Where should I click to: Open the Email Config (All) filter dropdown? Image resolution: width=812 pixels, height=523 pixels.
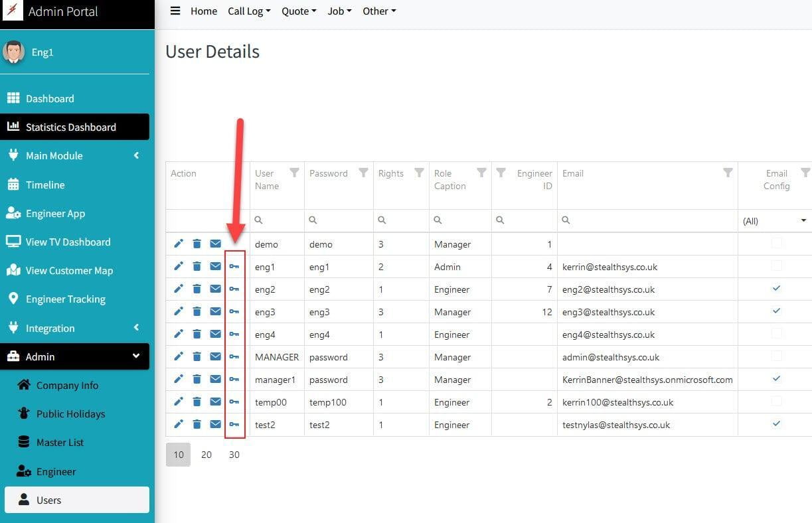[775, 221]
